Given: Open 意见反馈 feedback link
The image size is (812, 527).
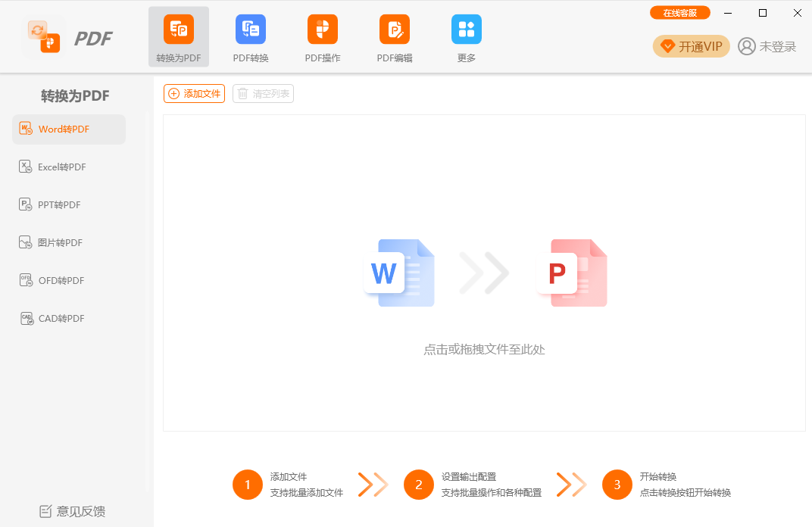Looking at the screenshot, I should click(73, 511).
